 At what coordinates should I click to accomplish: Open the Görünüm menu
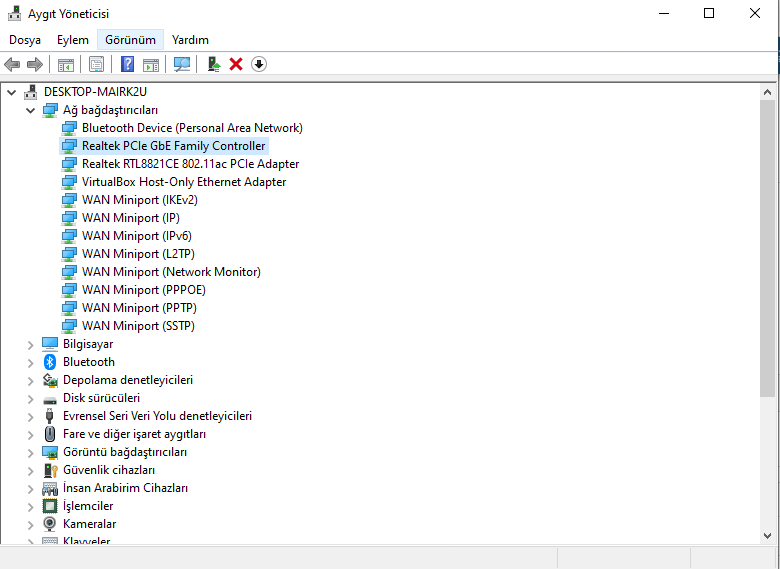pyautogui.click(x=130, y=40)
